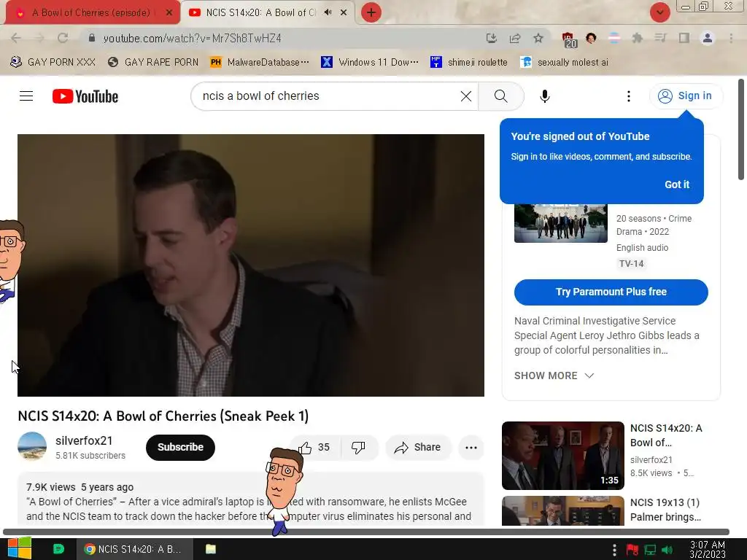The image size is (747, 560).
Task: Open the tab search dropdown button
Action: 659,12
